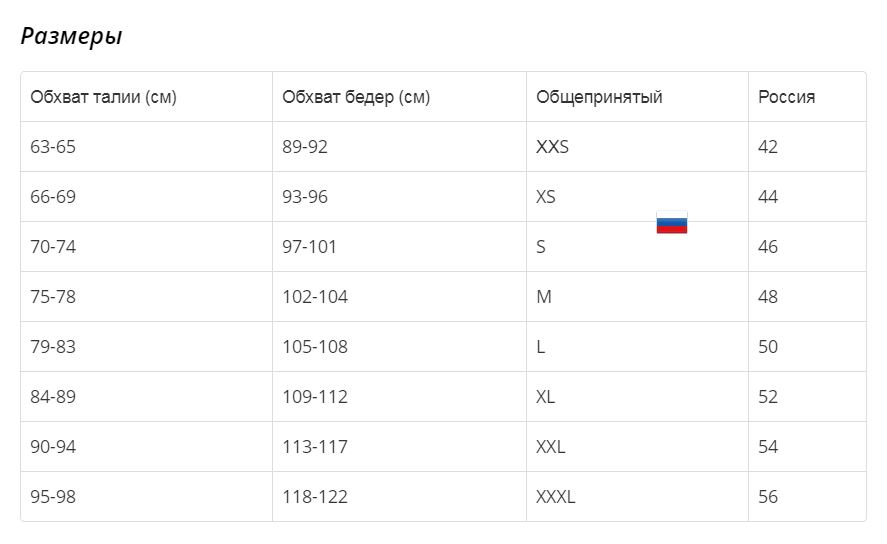Click the waist value 75-78

pyautogui.click(x=53, y=297)
